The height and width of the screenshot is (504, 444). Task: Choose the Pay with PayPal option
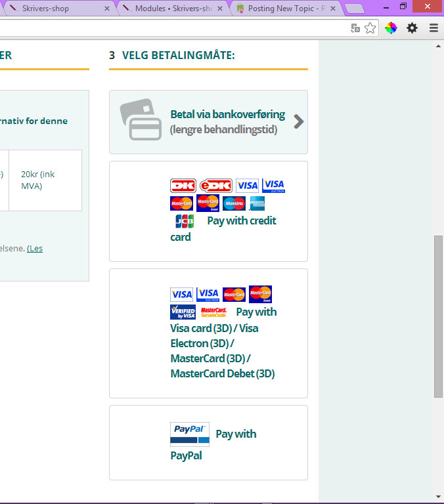[x=208, y=442]
